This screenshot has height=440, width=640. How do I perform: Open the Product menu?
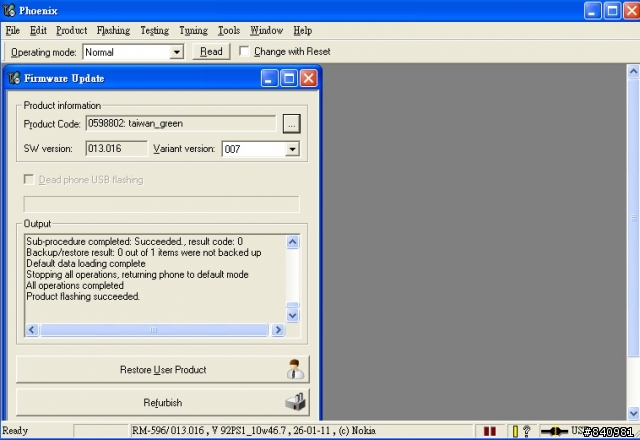71,31
